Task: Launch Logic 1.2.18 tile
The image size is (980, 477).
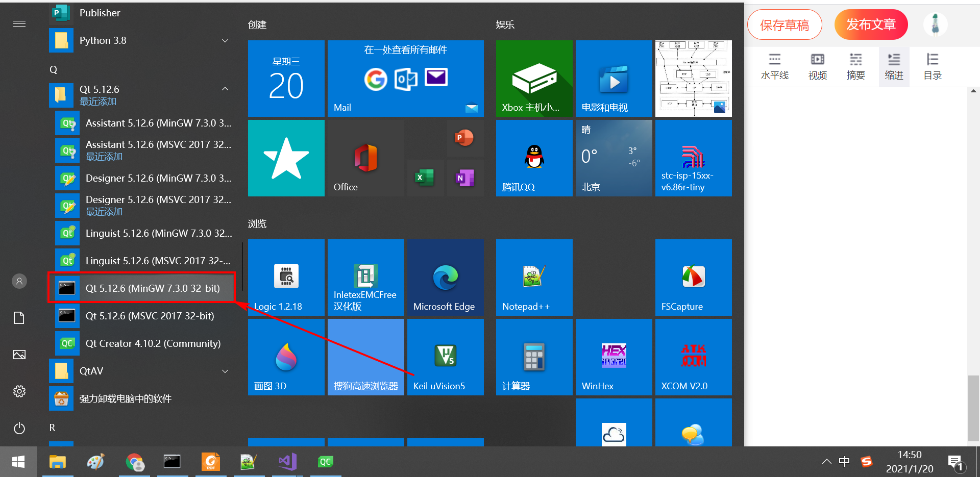Action: (x=286, y=278)
